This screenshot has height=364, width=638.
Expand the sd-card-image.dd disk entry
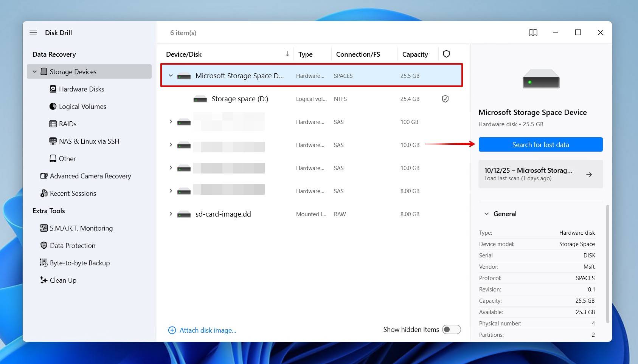171,214
